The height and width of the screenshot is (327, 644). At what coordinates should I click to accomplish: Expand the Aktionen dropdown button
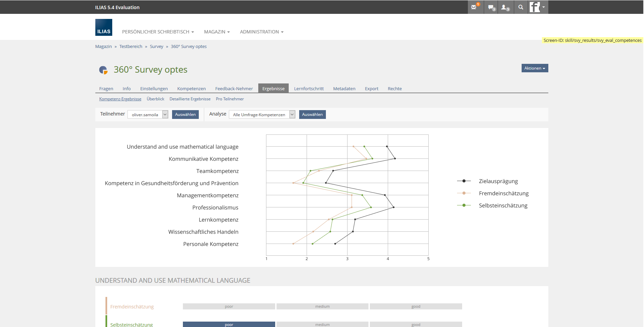click(534, 68)
